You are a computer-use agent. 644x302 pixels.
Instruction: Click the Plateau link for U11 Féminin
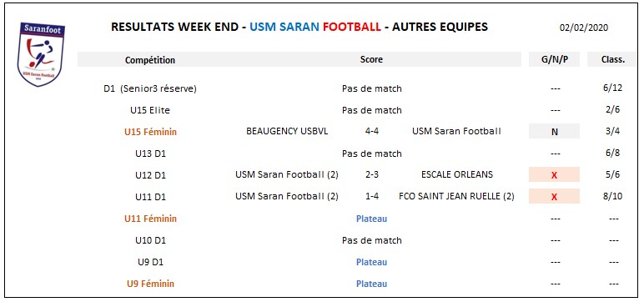click(371, 219)
